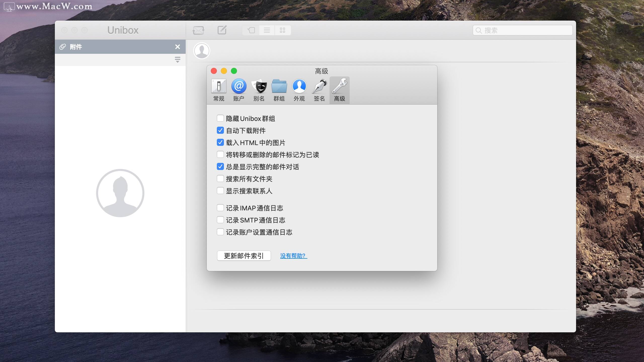The image size is (644, 362).
Task: Enable 记录 SMTP 通信日志 checkbox
Action: (220, 220)
